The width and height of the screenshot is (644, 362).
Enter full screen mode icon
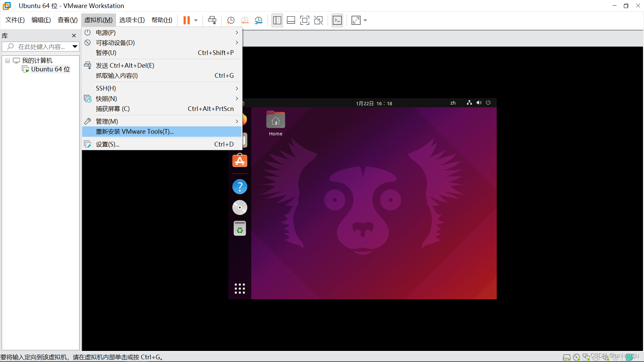tap(305, 20)
